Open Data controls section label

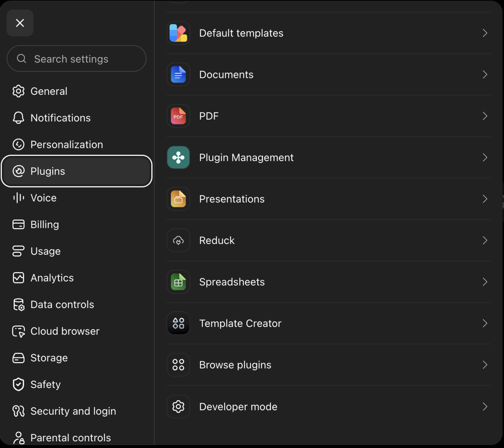pos(62,304)
